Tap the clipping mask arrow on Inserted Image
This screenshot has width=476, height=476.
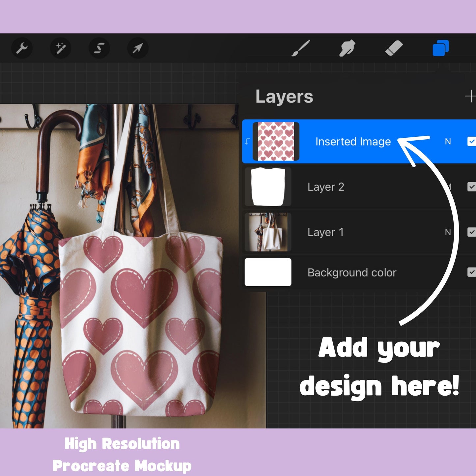click(x=247, y=141)
